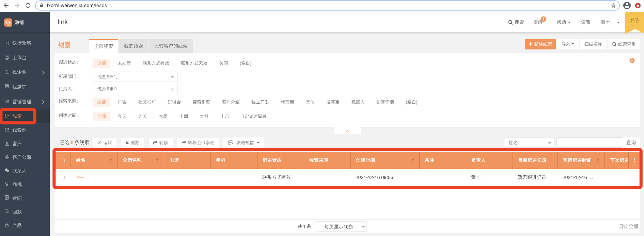Click the 转移至线索池 button
The width and height of the screenshot is (644, 236).
[198, 143]
